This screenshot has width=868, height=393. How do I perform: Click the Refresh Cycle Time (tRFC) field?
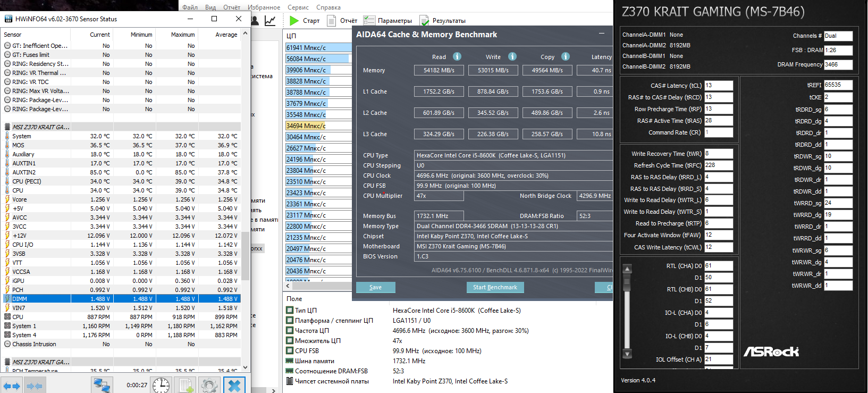719,165
